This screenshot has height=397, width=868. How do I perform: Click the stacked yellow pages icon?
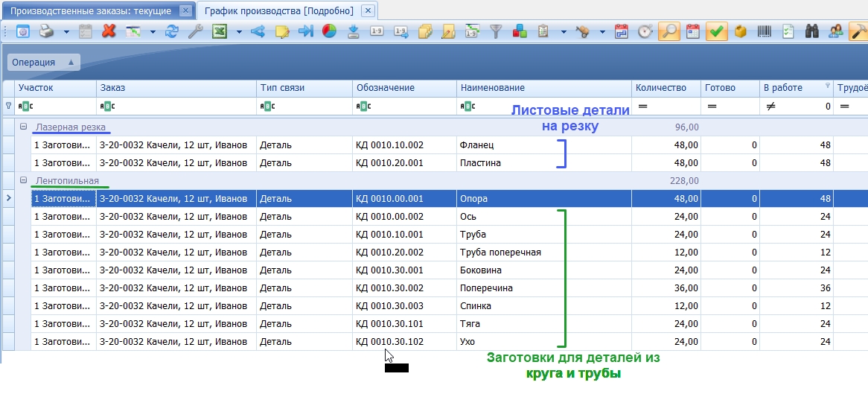(425, 32)
